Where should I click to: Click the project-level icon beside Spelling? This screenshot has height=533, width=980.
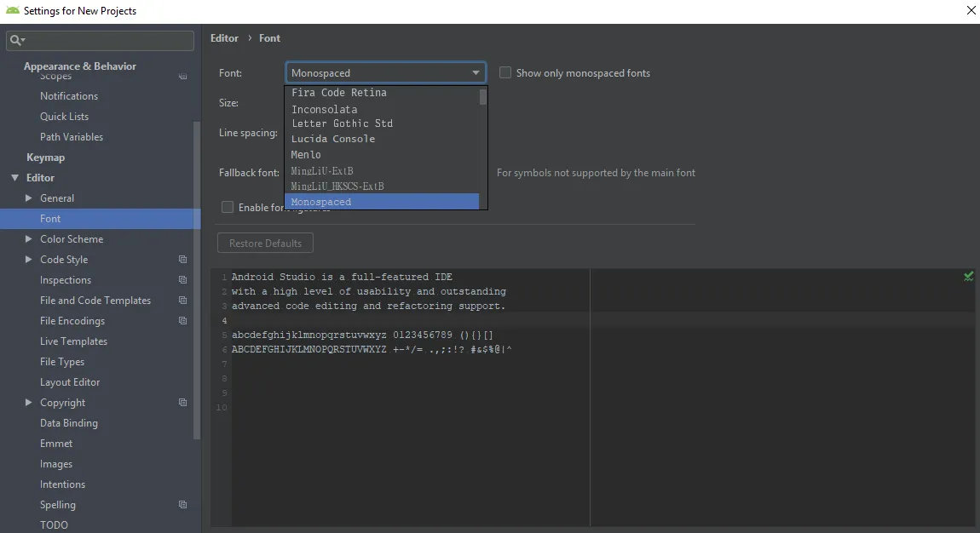(x=182, y=504)
